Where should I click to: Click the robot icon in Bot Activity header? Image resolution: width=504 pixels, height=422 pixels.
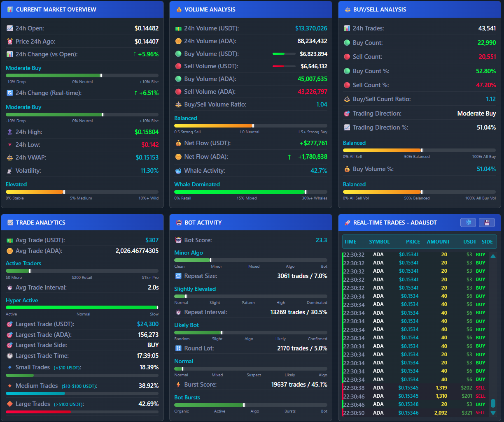click(179, 223)
